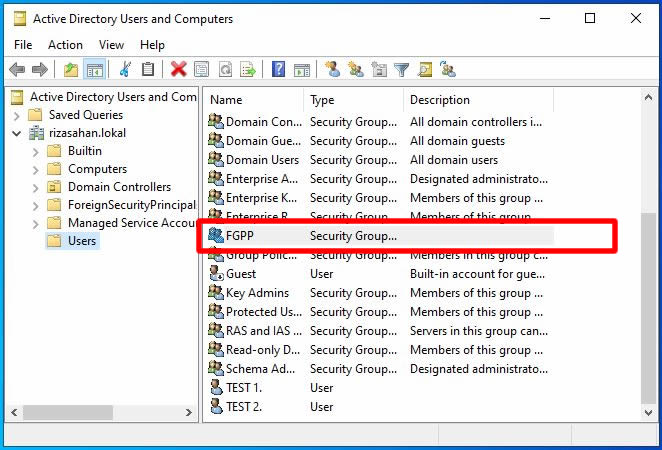Toggle the action pane toolbar icon

coord(302,69)
